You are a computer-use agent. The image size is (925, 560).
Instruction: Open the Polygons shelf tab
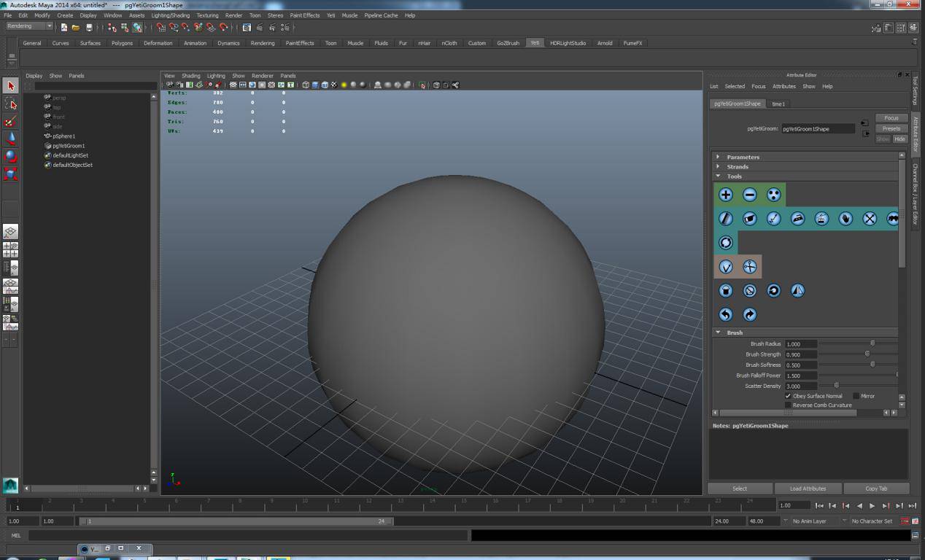coord(122,43)
